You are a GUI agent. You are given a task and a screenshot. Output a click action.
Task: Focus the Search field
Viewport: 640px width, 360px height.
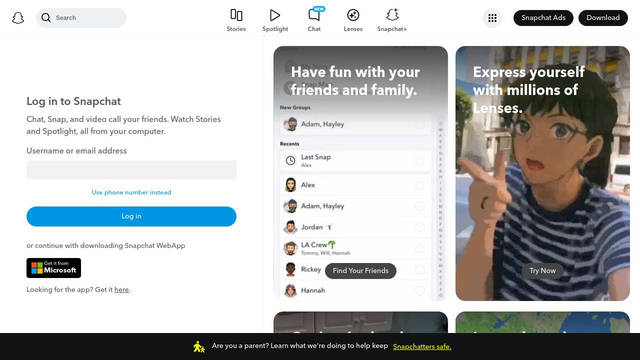tap(81, 18)
